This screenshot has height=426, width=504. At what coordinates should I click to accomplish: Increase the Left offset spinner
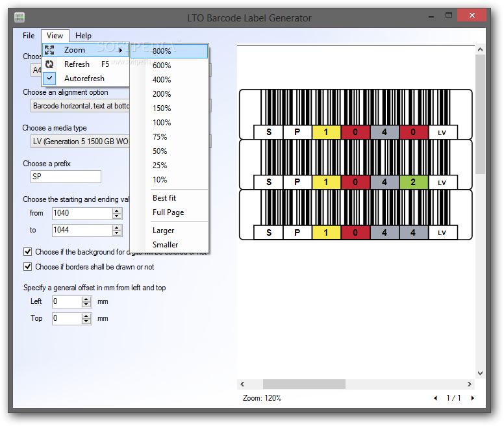tap(86, 299)
